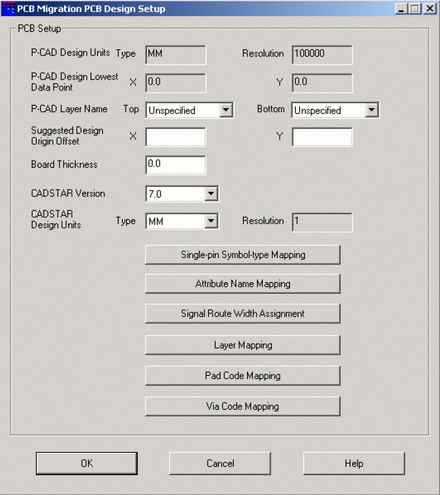
Task: Confirm the setup with OK
Action: point(87,463)
